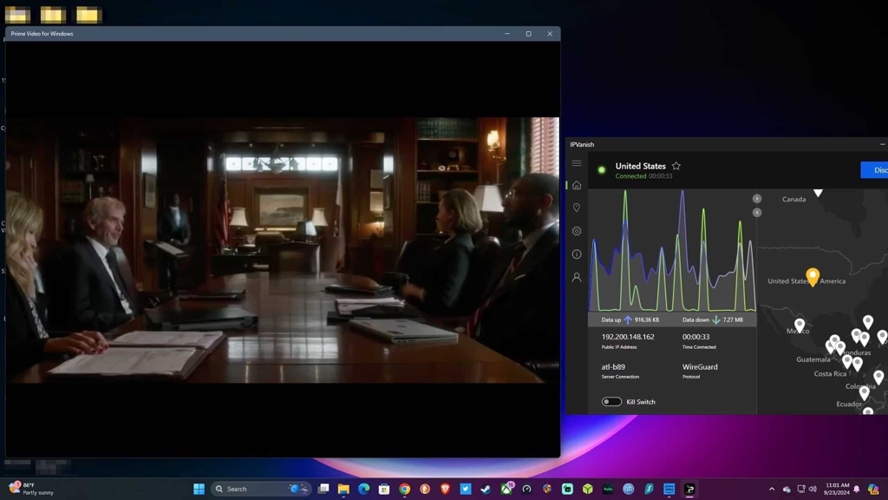Open File Explorer from the taskbar

click(344, 489)
